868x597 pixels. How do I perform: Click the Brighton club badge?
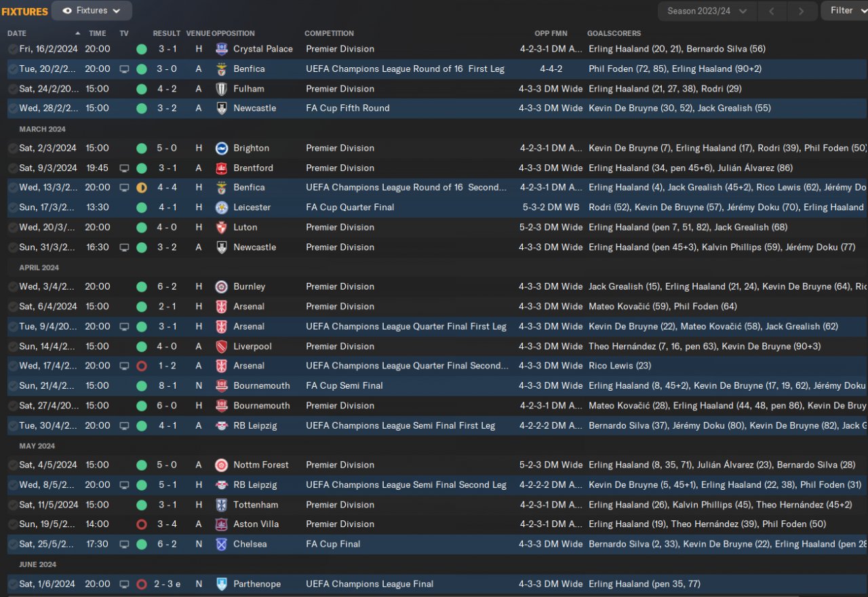point(222,148)
